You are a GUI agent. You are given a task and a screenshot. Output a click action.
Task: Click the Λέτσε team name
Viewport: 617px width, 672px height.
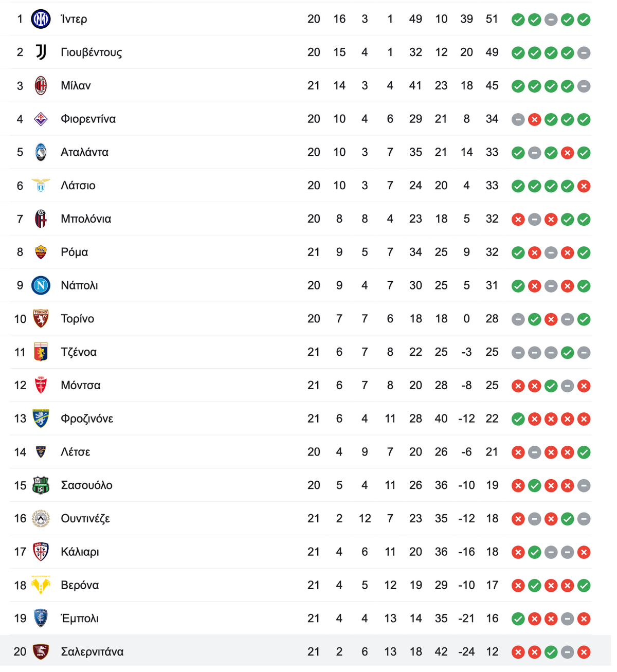pyautogui.click(x=75, y=452)
